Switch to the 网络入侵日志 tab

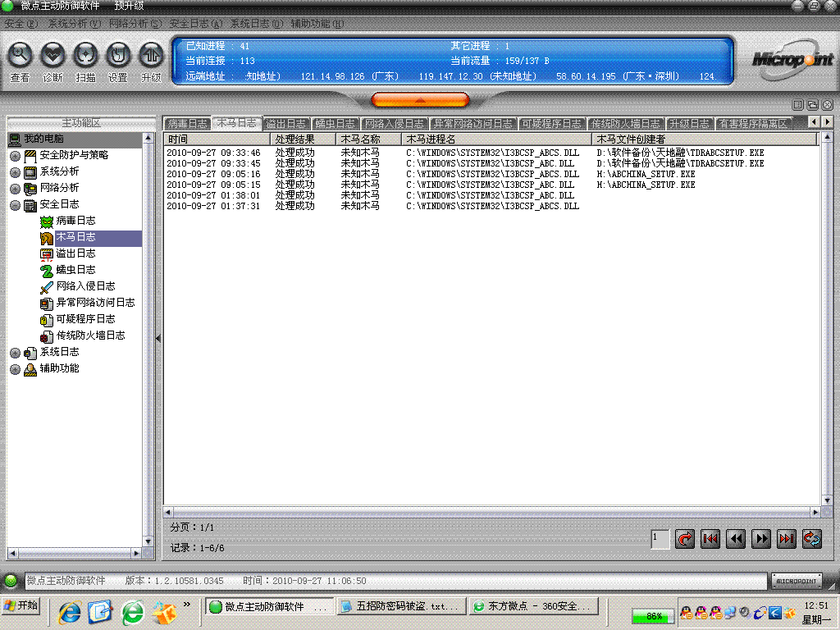[394, 124]
